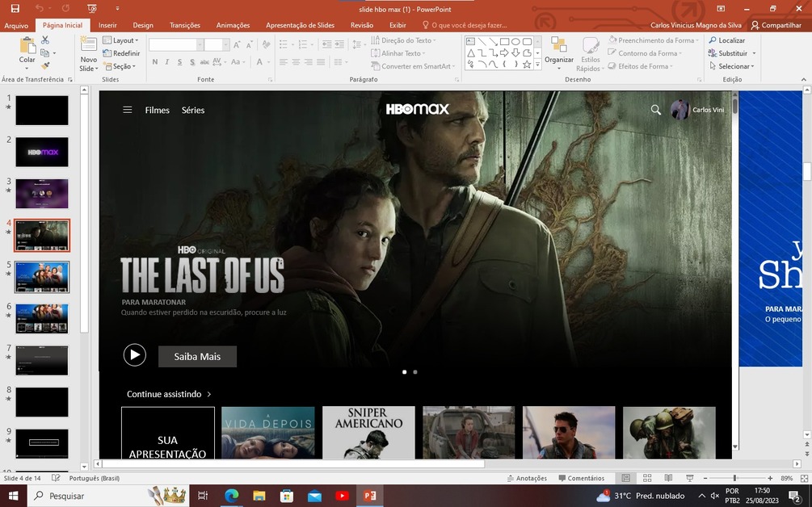Open the Seção dropdown
This screenshot has width=812, height=507.
coord(119,66)
